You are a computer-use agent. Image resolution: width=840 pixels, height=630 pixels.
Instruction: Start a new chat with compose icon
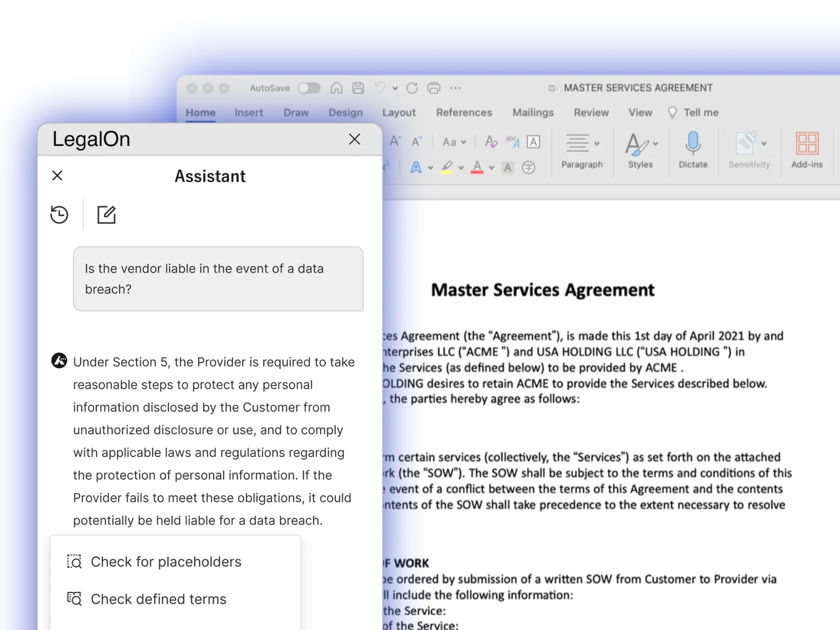pyautogui.click(x=107, y=215)
